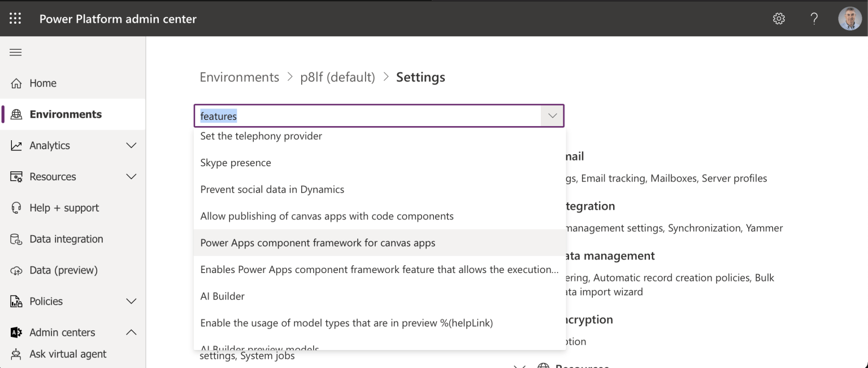
Task: Open the settings gear icon
Action: [x=779, y=19]
